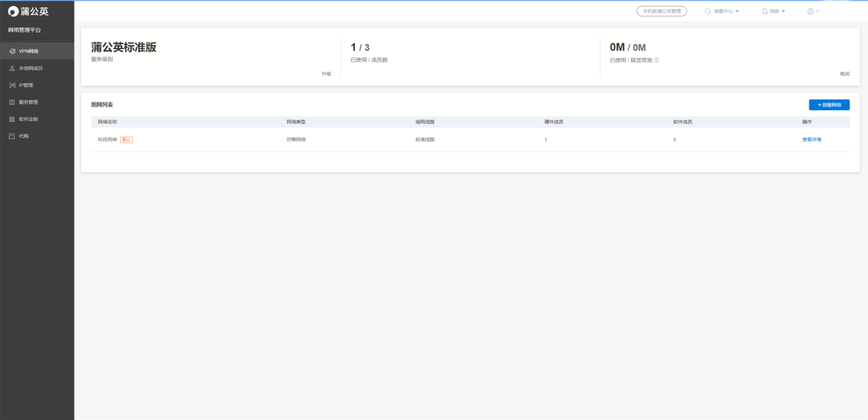Click the VPN网络 sidebar icon
This screenshot has height=420, width=868.
tap(12, 51)
